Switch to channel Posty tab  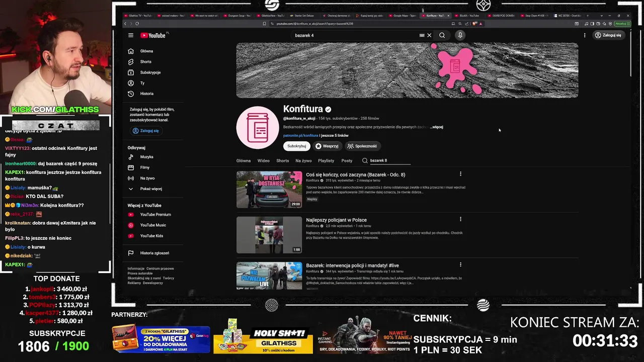point(347,160)
